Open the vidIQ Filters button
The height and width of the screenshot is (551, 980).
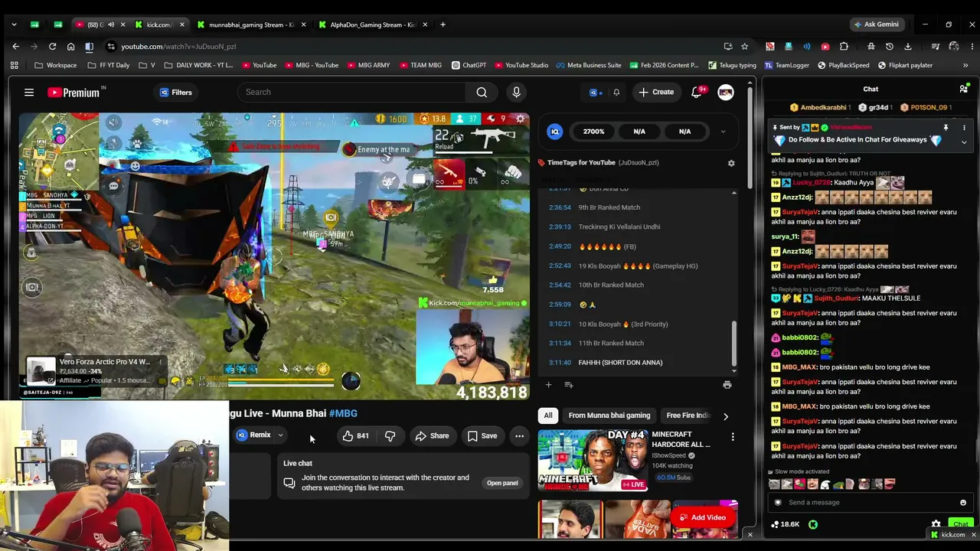(x=175, y=93)
